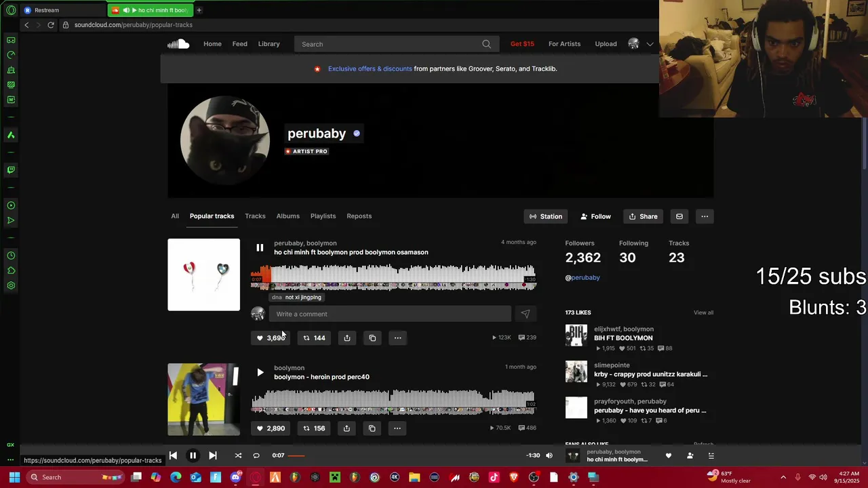This screenshot has height=488, width=868.
Task: Open the sidebar player icon
Action: pos(11,205)
